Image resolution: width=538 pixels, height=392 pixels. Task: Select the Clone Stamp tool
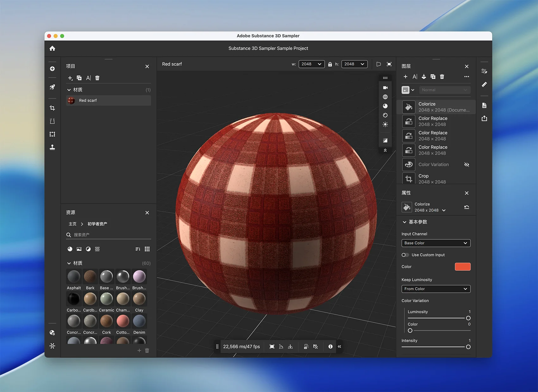(52, 147)
